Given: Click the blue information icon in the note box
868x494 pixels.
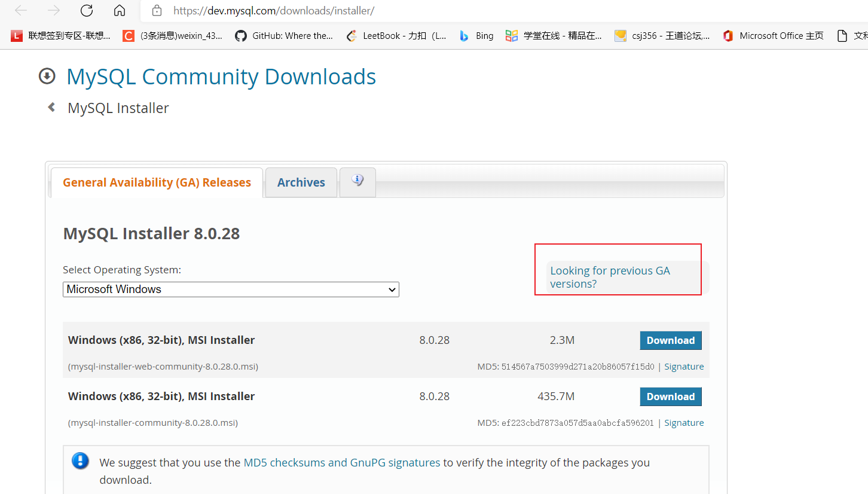Looking at the screenshot, I should pos(80,461).
